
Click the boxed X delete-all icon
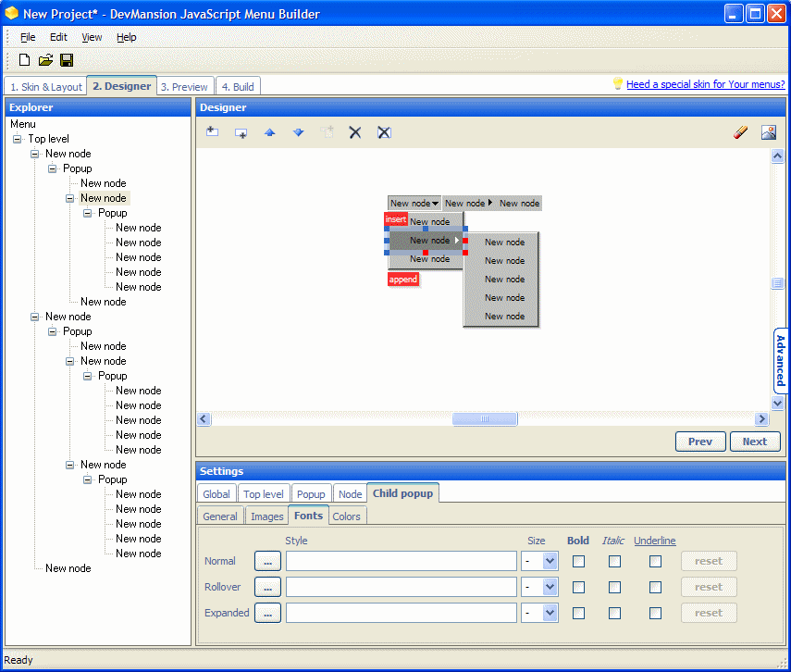384,132
